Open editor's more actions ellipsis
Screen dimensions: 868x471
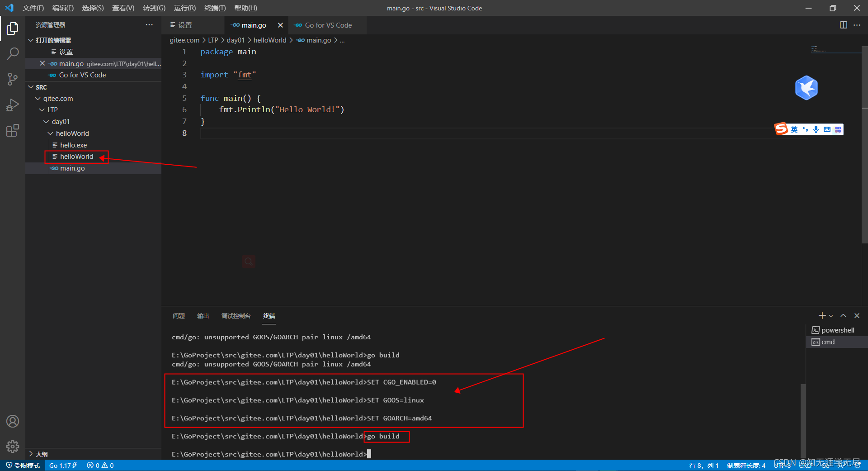pos(857,25)
